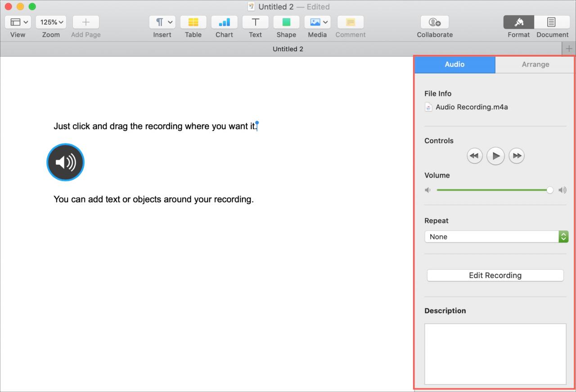Select the Audio tab
576x392 pixels.
[x=454, y=64]
